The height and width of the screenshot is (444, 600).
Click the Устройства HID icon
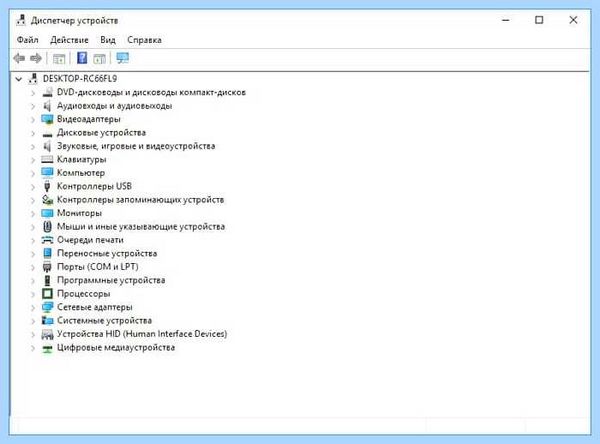click(47, 334)
